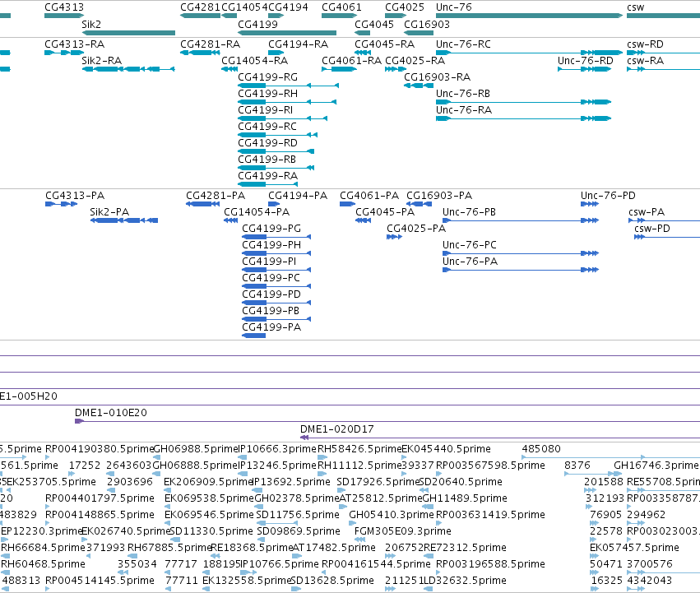Click the CG14054-RA transcript label
The height and width of the screenshot is (593, 700).
(x=254, y=60)
